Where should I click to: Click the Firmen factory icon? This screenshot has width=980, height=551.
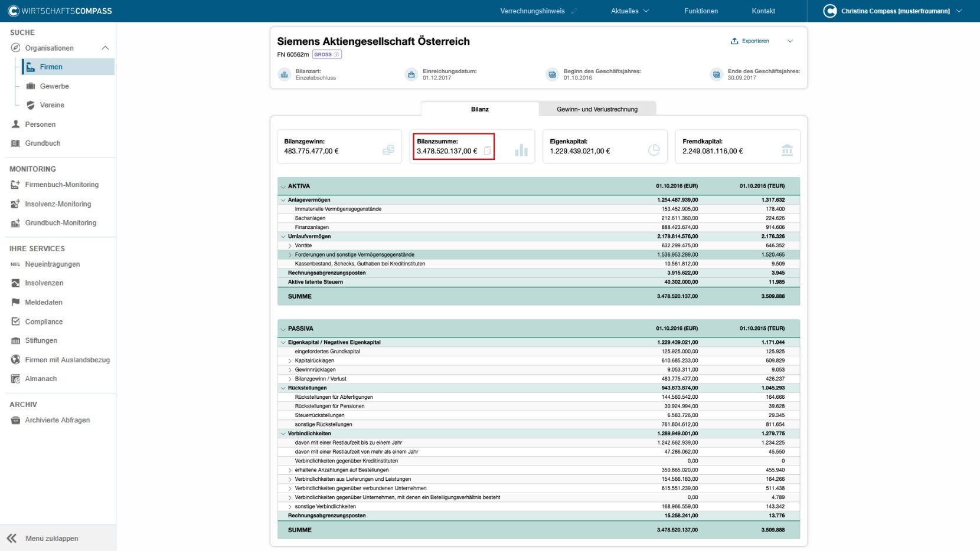31,67
